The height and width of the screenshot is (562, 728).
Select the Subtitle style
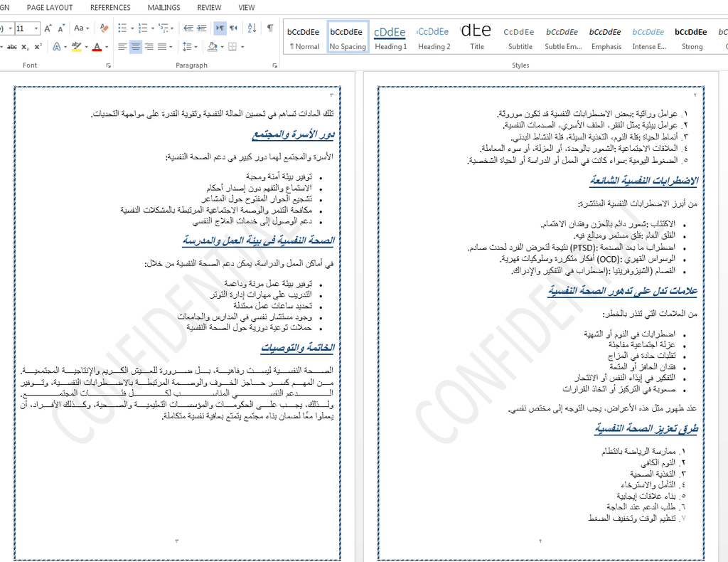[520, 37]
